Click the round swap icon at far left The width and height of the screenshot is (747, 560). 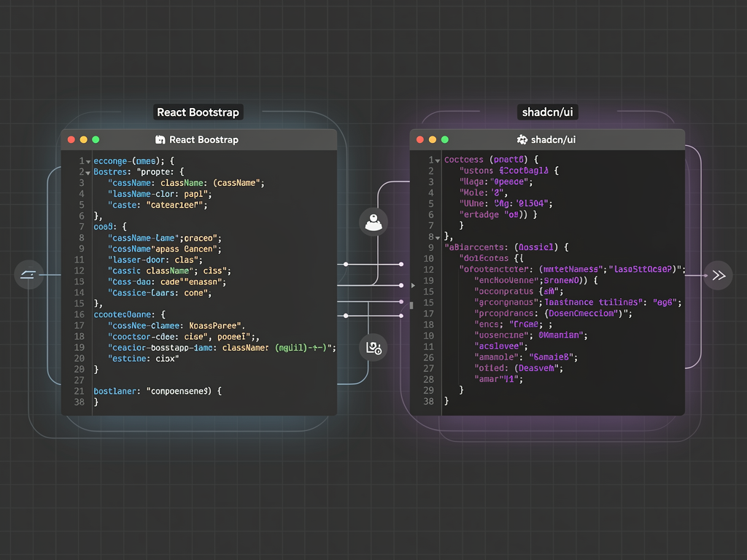pyautogui.click(x=28, y=274)
